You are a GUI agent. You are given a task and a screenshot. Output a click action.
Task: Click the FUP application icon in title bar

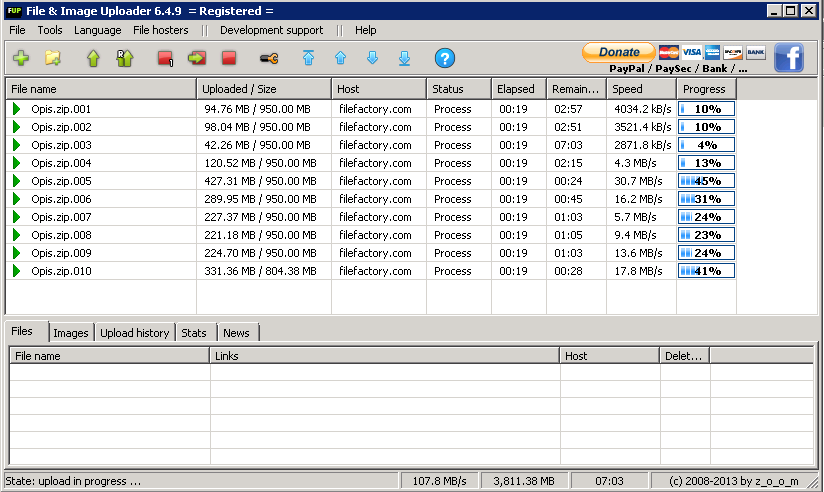tap(14, 11)
